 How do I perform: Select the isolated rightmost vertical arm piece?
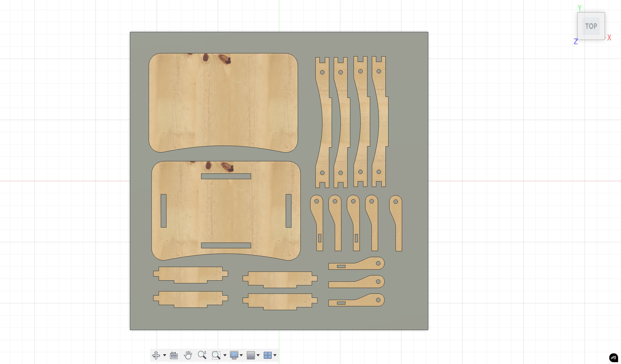[396, 223]
